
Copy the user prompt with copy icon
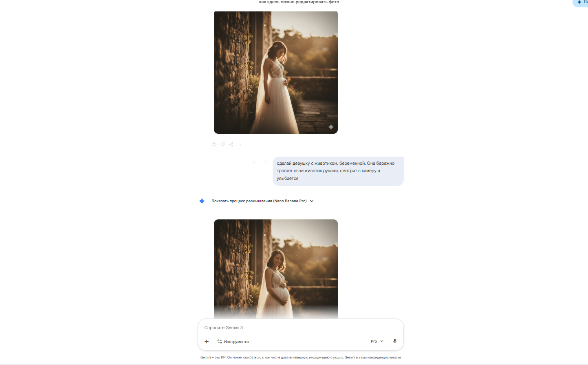tap(254, 161)
